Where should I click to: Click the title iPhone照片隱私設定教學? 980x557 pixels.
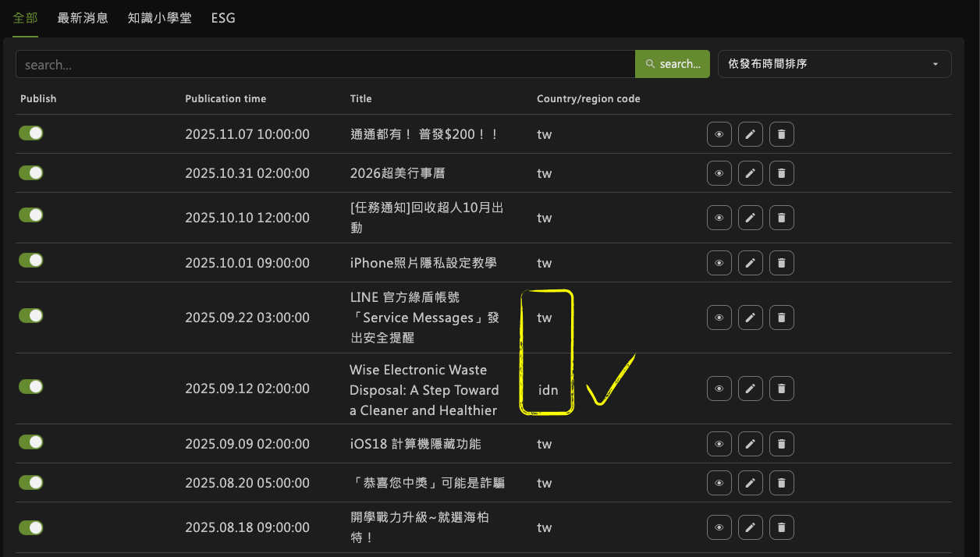click(424, 263)
